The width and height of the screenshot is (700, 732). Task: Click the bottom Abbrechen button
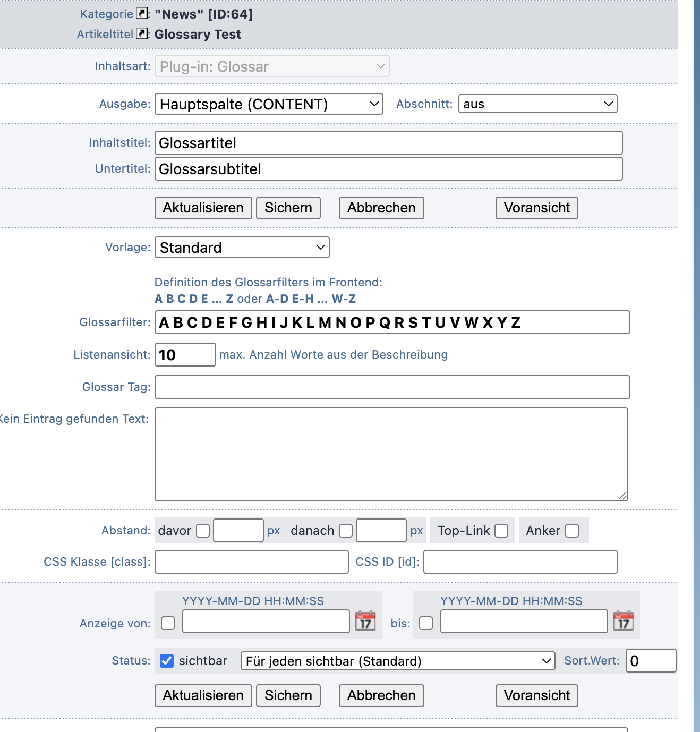(x=381, y=695)
